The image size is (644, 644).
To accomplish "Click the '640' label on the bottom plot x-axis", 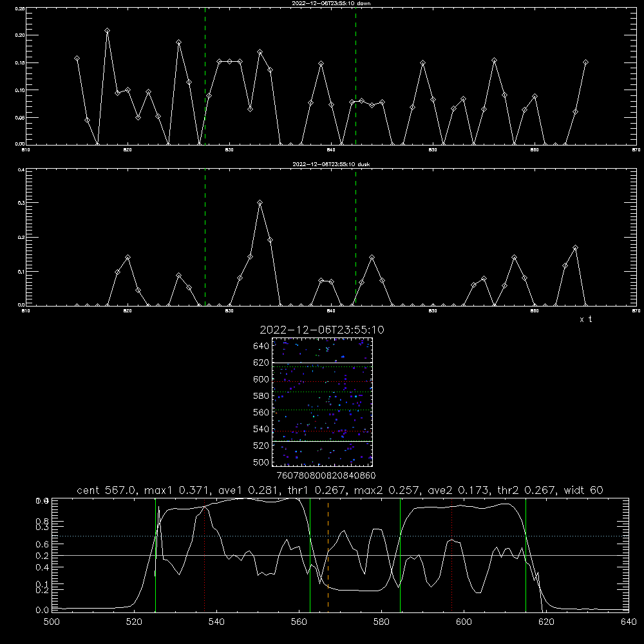I will pos(629,621).
